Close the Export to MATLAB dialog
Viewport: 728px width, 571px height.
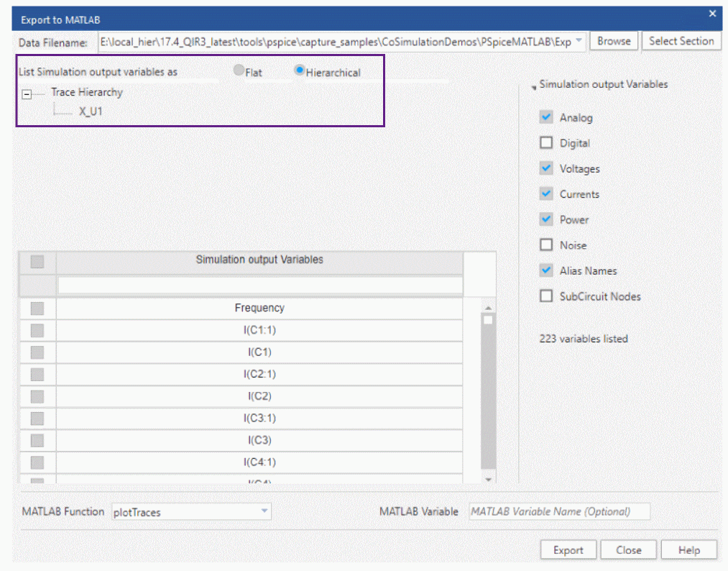(x=712, y=14)
